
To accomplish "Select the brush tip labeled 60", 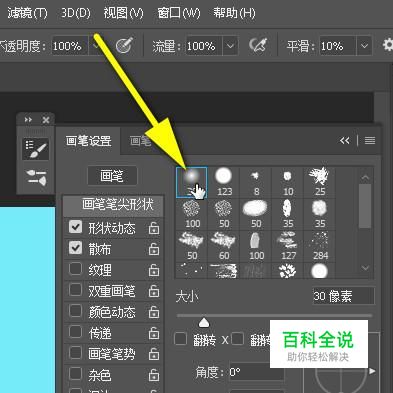I will click(x=224, y=246).
